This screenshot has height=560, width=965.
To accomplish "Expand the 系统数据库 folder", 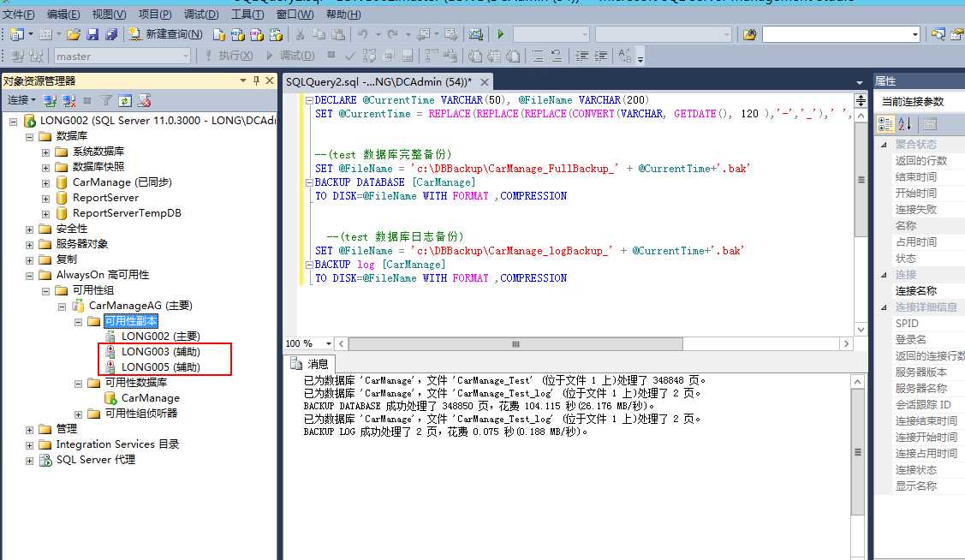I will pos(45,152).
